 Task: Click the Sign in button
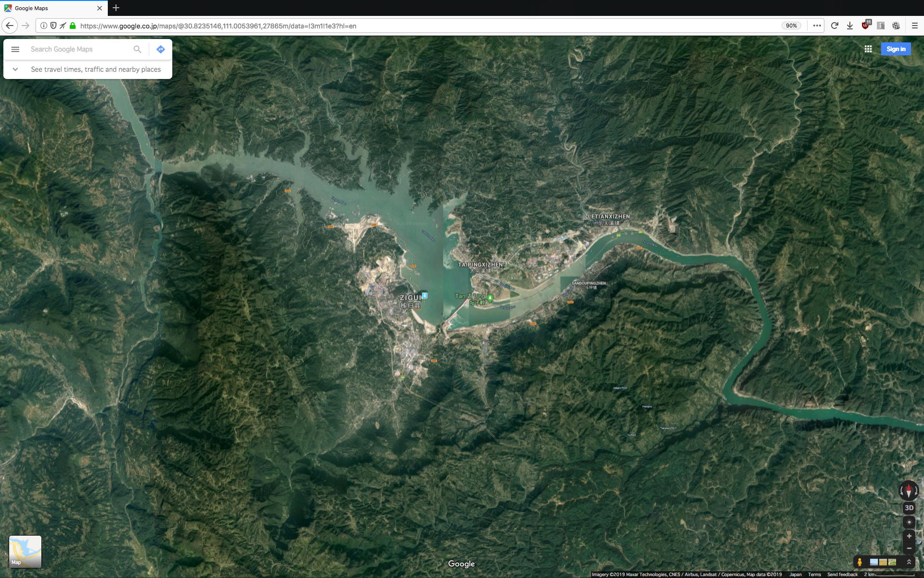click(x=896, y=49)
